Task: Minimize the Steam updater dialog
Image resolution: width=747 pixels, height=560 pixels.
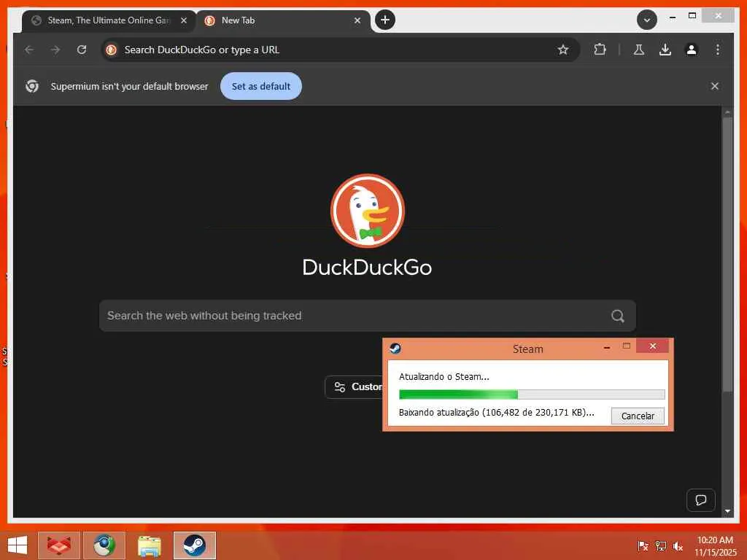Action: (606, 347)
